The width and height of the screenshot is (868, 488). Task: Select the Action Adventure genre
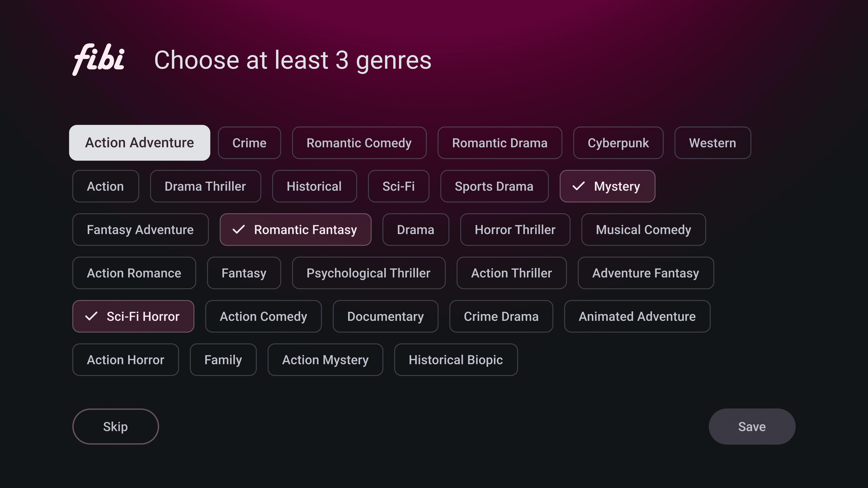pyautogui.click(x=139, y=143)
